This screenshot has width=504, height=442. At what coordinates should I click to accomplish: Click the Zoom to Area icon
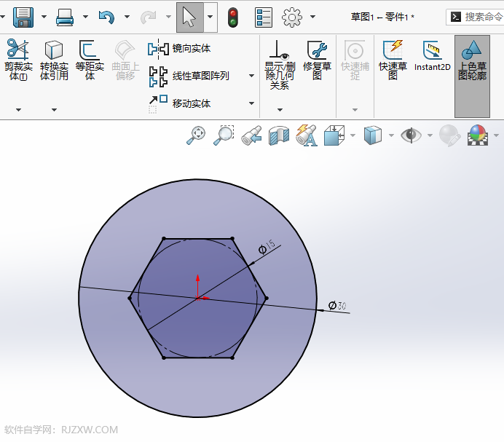(224, 135)
